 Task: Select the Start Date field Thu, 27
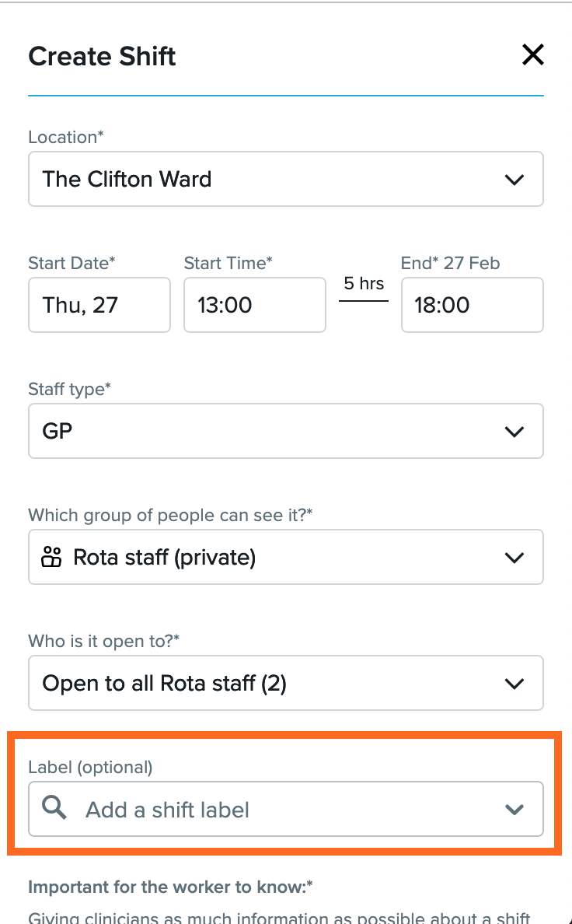coord(99,305)
